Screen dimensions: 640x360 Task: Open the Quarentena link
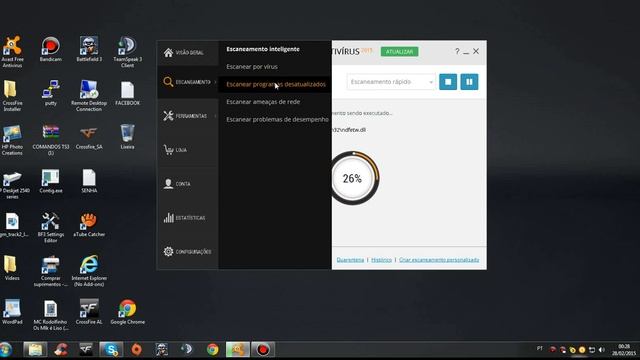350,260
